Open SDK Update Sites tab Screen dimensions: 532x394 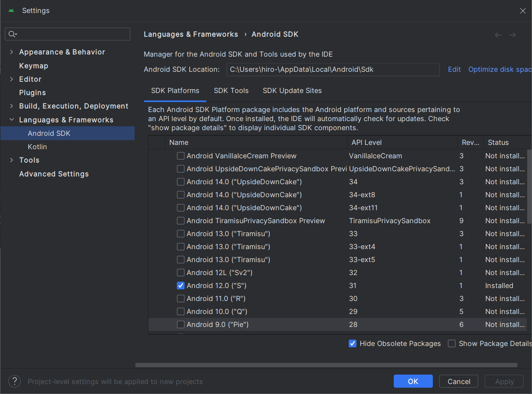tap(292, 90)
